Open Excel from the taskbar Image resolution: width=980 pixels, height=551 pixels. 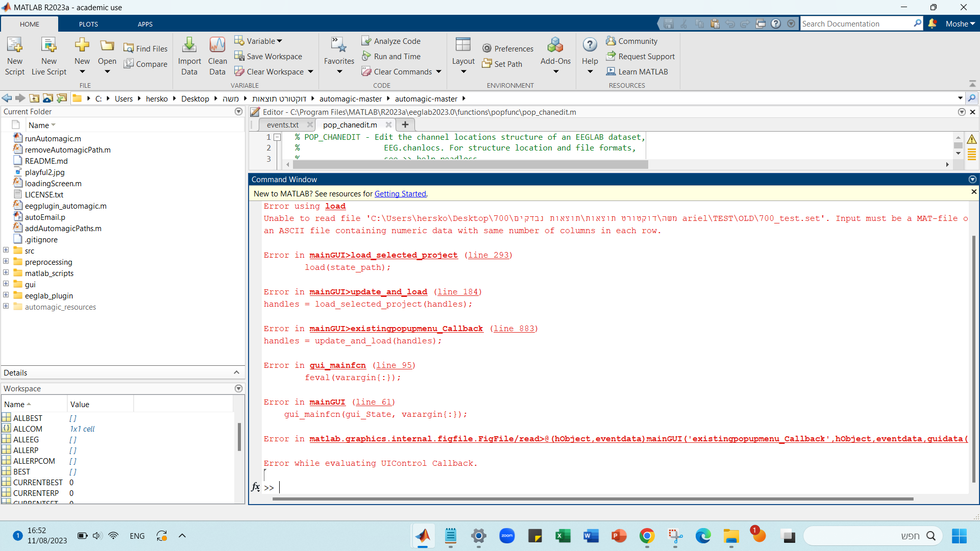[x=563, y=536]
